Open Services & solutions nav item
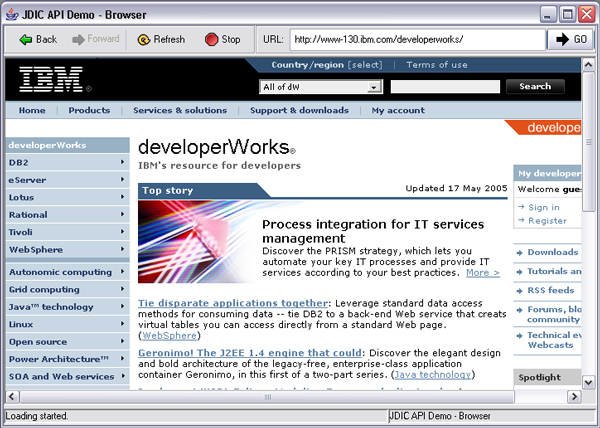 tap(180, 110)
